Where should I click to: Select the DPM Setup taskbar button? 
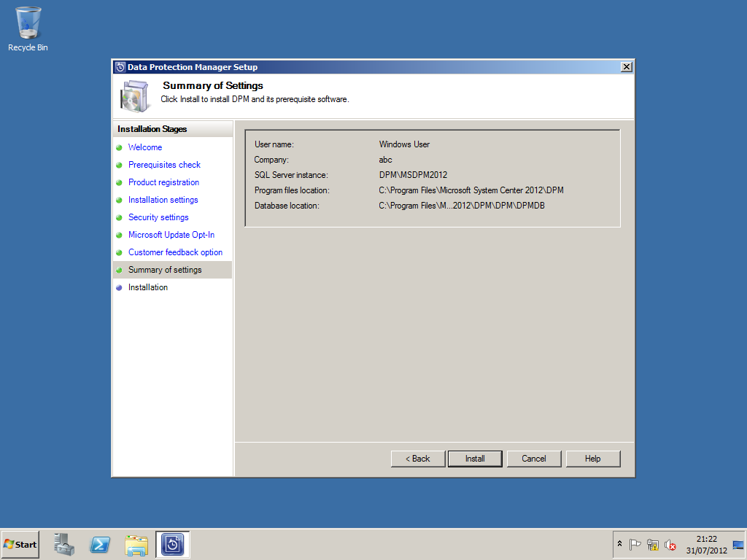point(172,544)
